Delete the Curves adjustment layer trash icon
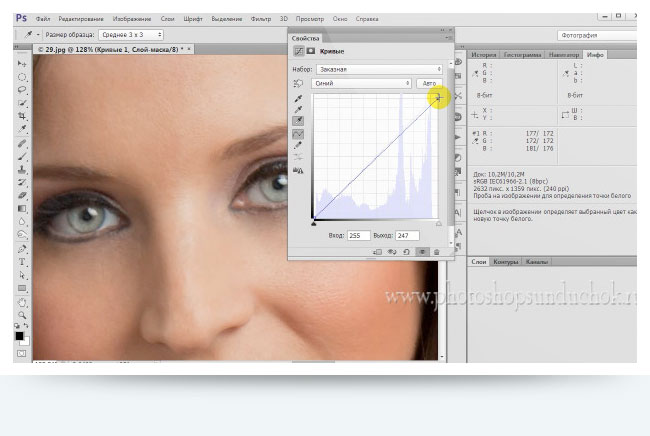 click(x=437, y=252)
